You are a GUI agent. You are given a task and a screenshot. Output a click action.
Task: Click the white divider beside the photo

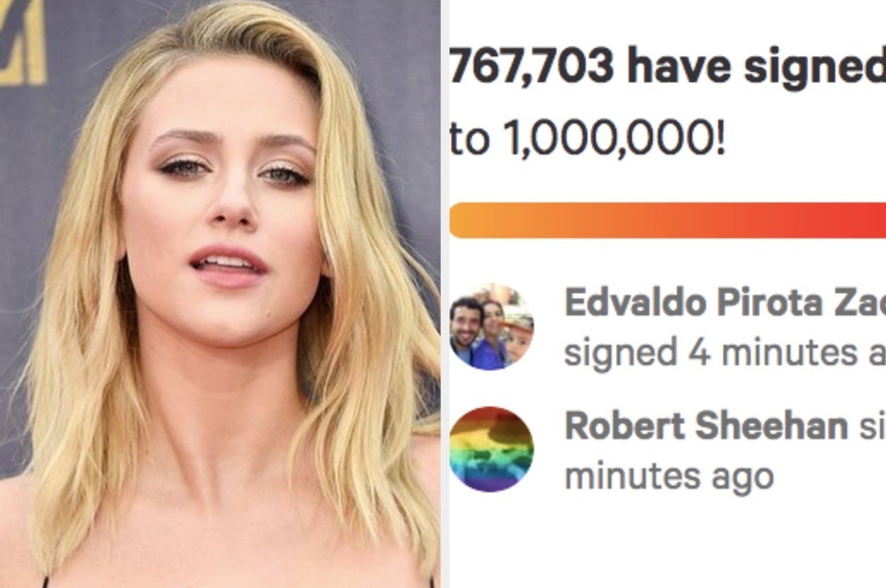point(444,294)
